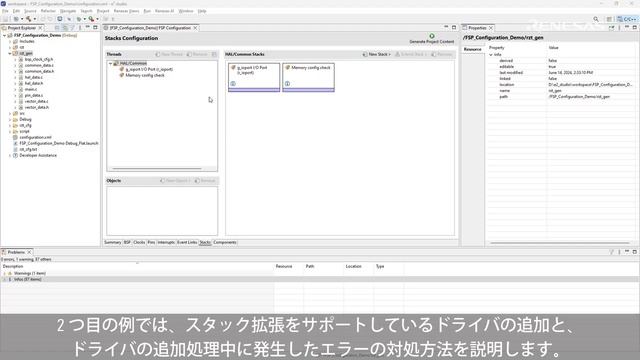Open the File menu
Image resolution: width=640 pixels, height=360 pixels.
(5, 11)
